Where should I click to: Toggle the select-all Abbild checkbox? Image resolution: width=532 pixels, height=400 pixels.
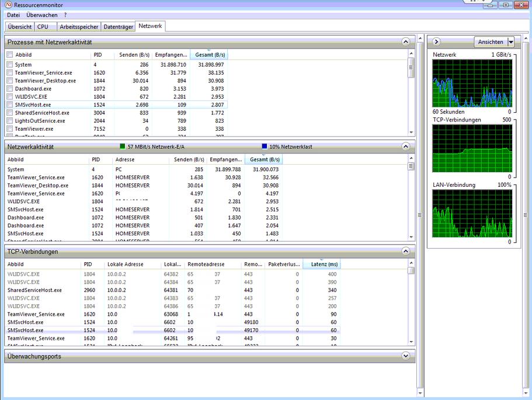(9, 55)
